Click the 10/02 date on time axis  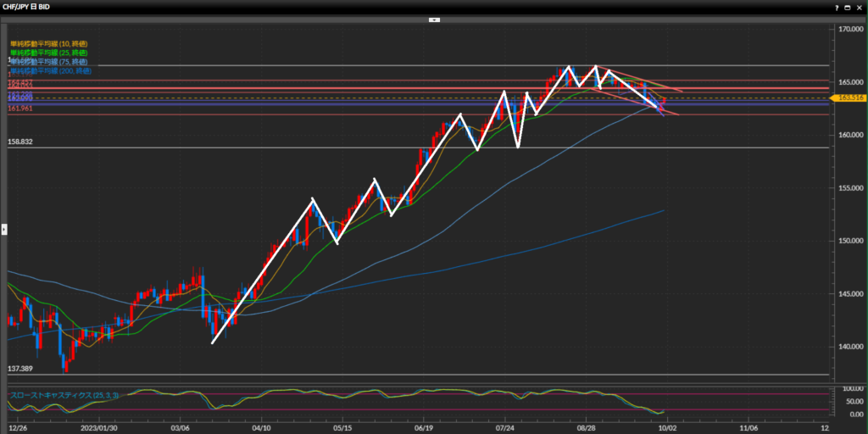click(x=667, y=428)
